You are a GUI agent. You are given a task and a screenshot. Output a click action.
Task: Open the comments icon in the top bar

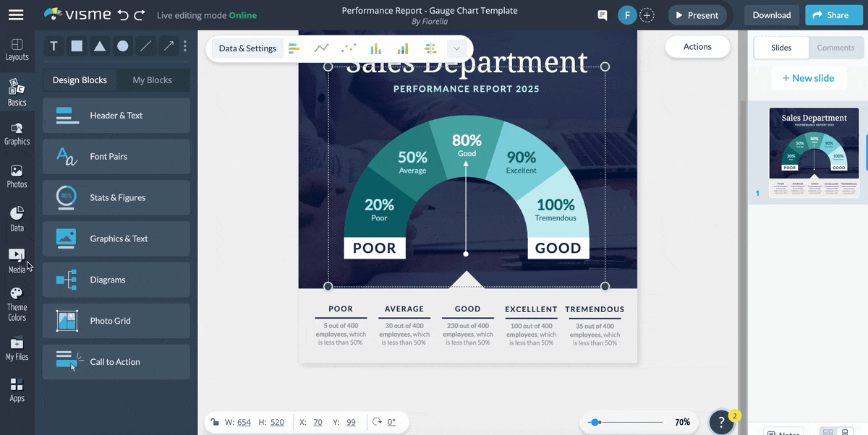point(602,14)
